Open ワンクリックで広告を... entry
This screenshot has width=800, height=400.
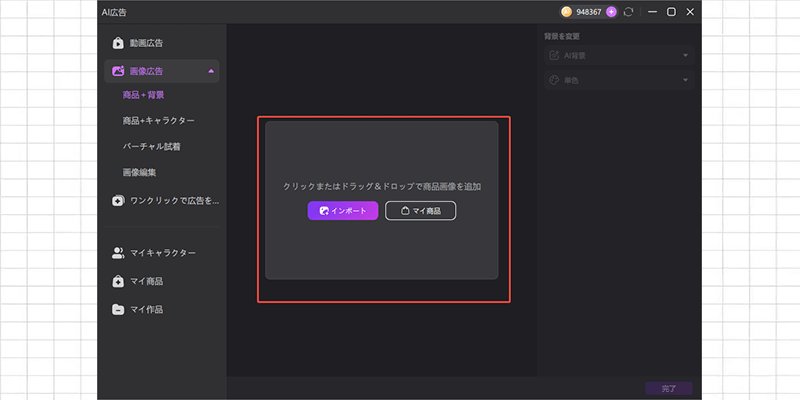click(x=174, y=201)
